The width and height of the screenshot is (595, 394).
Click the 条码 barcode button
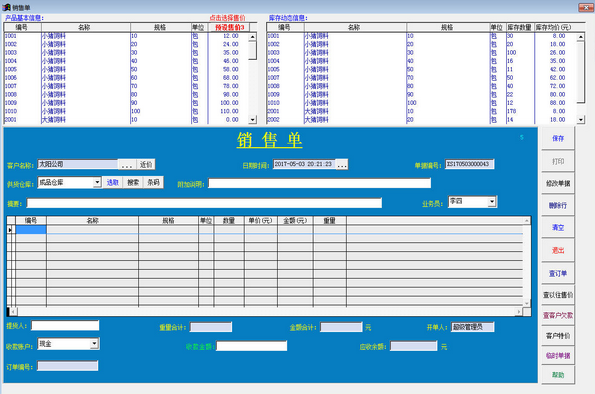point(153,183)
